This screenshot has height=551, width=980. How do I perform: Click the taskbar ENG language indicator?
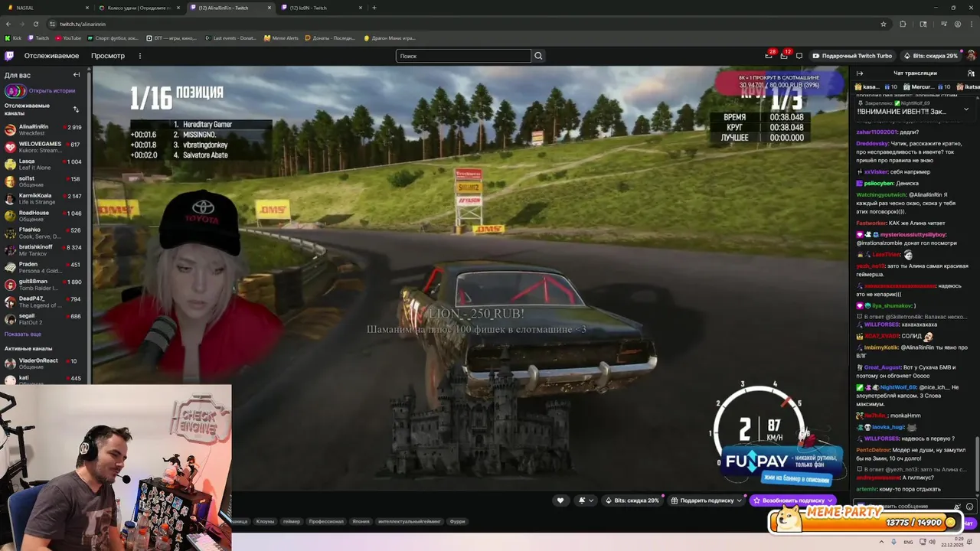pos(908,542)
